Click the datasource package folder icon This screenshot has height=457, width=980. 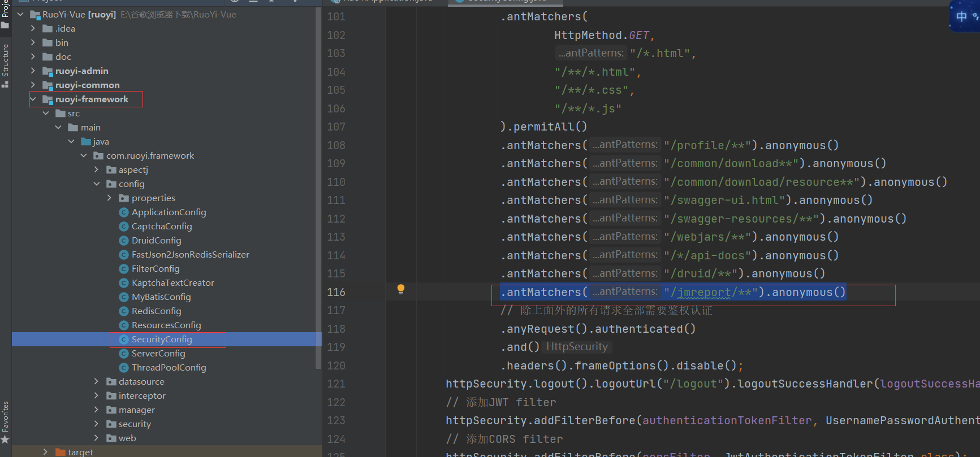[111, 382]
